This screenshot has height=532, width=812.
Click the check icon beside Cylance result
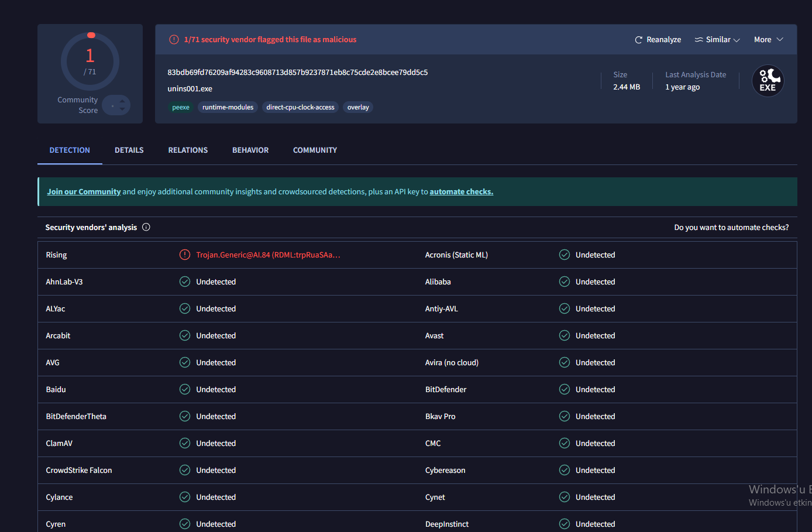pyautogui.click(x=185, y=497)
